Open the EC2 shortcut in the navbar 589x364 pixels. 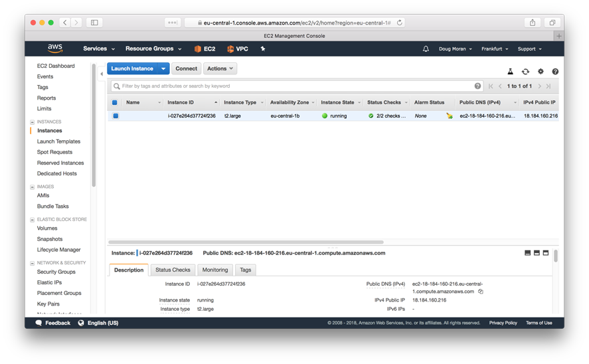tap(205, 49)
